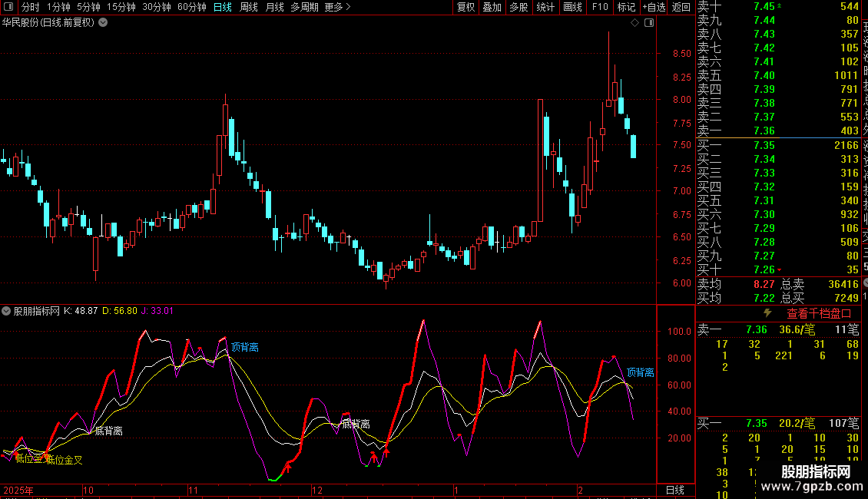Click the 2025年 date axis label

tap(18, 490)
